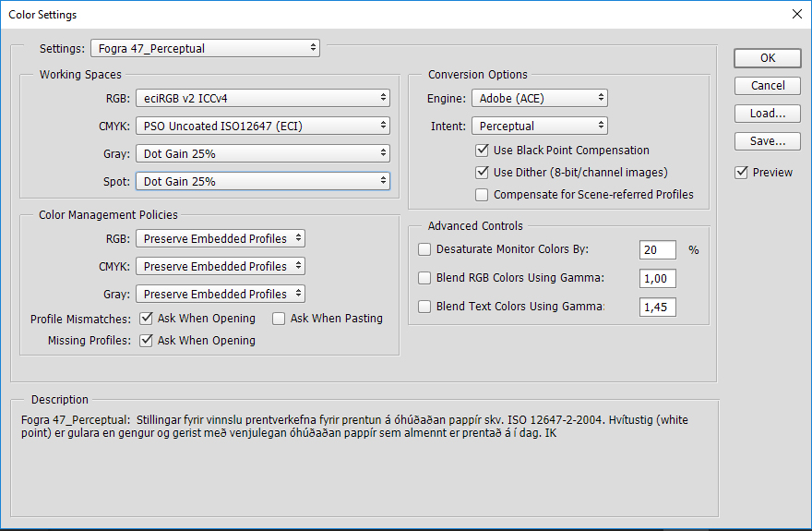Enable Compensate for Scene-referred Profiles
Viewport: 812px width, 531px height.
tap(482, 195)
